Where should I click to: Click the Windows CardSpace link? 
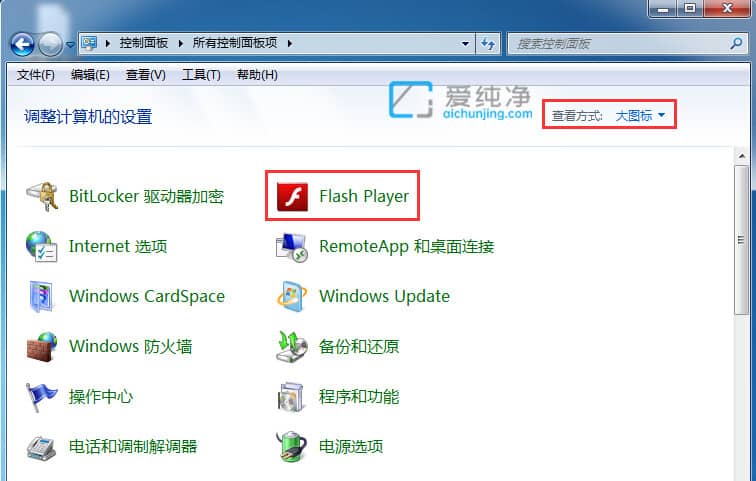coord(147,296)
